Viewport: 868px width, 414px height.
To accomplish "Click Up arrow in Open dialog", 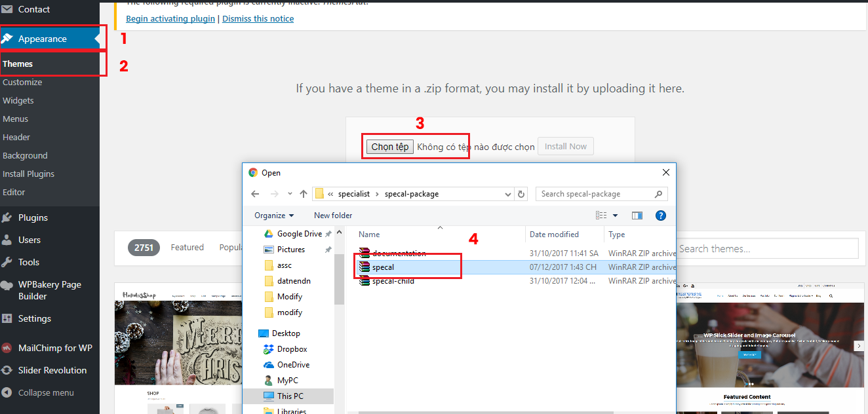I will tap(304, 194).
